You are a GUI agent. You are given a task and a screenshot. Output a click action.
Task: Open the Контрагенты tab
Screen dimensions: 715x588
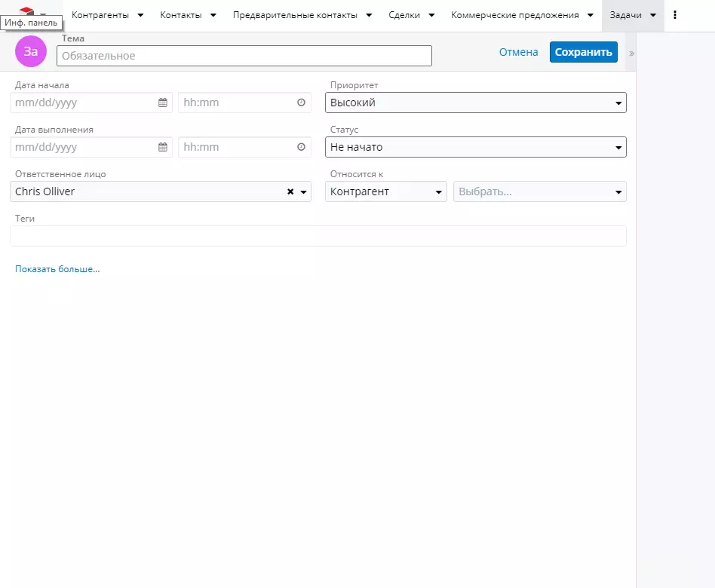100,15
